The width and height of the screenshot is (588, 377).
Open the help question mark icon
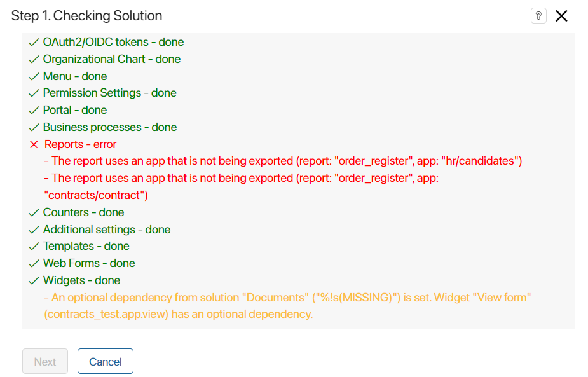[538, 16]
